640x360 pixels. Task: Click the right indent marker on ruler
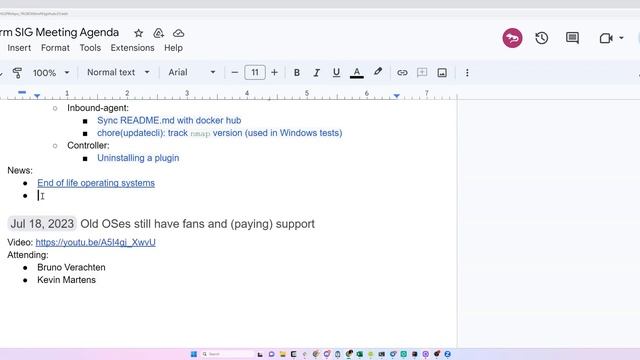coord(396,96)
